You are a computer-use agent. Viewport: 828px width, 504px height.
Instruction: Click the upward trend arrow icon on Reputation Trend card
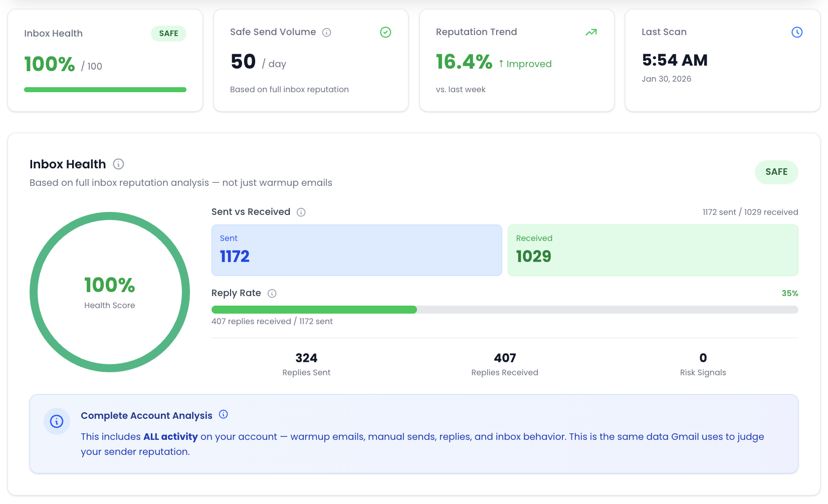tap(591, 32)
